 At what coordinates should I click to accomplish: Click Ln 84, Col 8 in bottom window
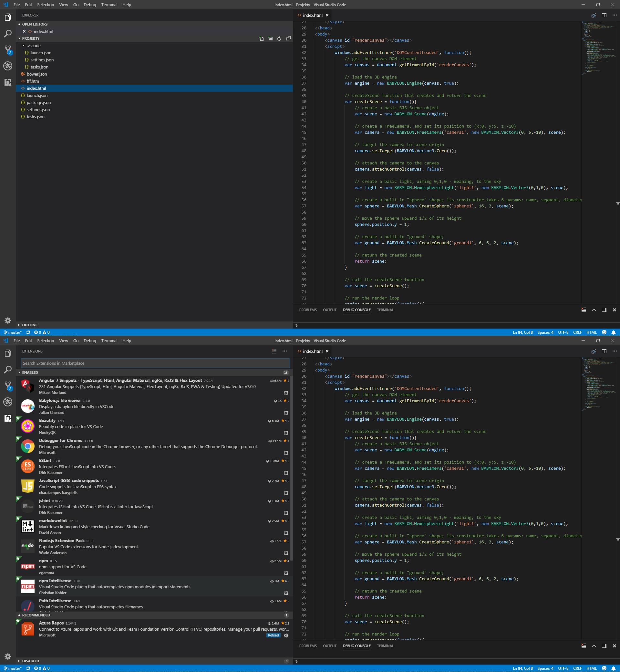(522, 668)
